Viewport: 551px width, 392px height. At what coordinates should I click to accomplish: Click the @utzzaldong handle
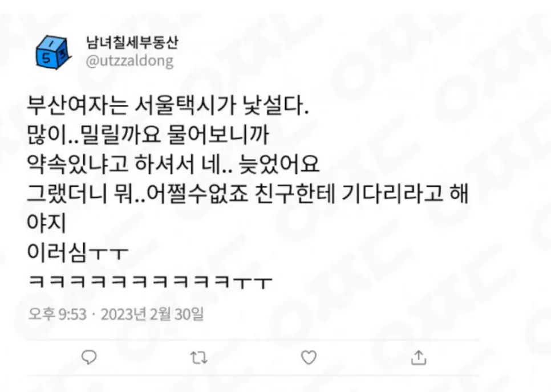click(x=129, y=61)
